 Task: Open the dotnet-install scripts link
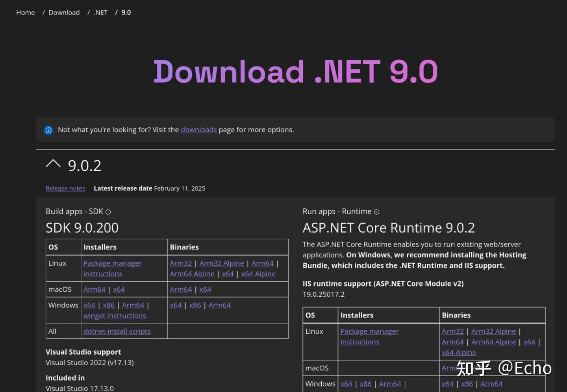tap(117, 331)
